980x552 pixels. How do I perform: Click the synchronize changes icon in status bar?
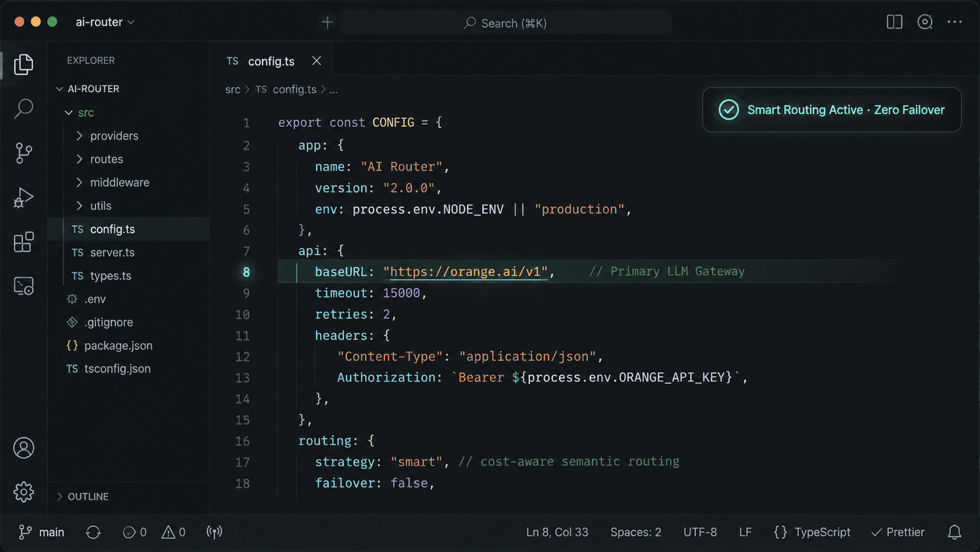[93, 532]
